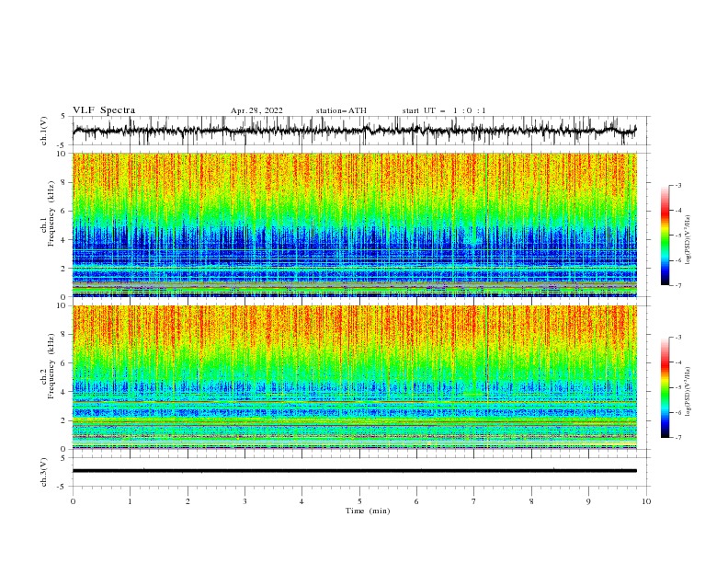Click the "10" kHz tick of ch.2 frequency axis
The width and height of the screenshot is (728, 563).
pos(62,305)
